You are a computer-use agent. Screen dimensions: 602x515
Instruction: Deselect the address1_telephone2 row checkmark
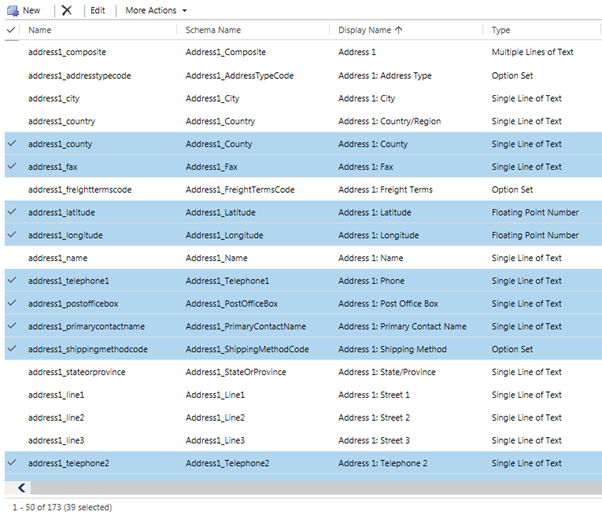tap(11, 463)
